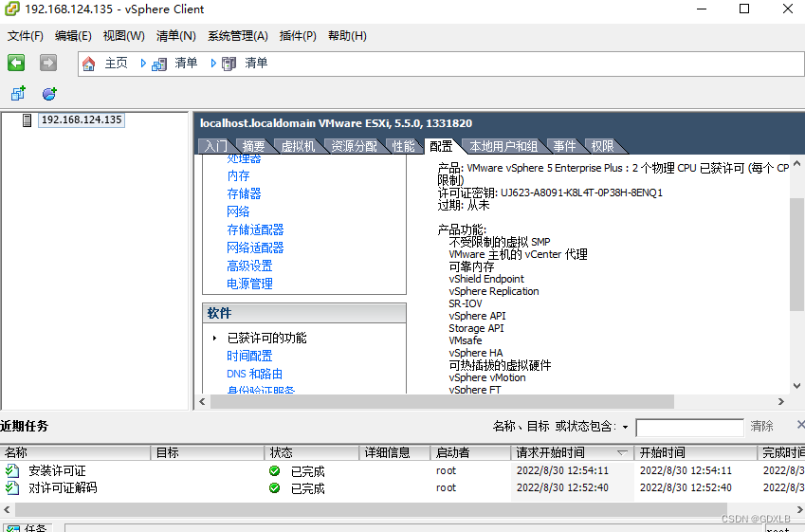Open the 名称、目标 或状态包含 filter dropdown
Screen dimensions: 805x532
(625, 427)
